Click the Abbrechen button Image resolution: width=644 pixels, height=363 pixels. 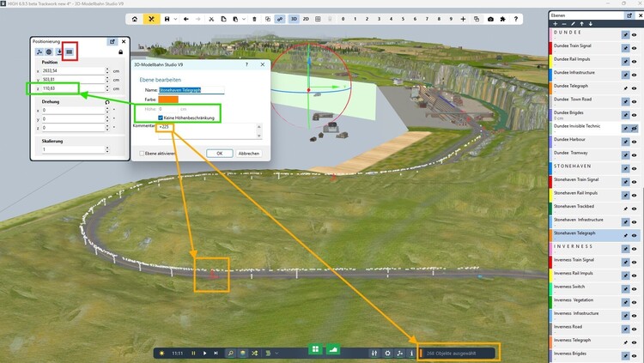click(248, 153)
